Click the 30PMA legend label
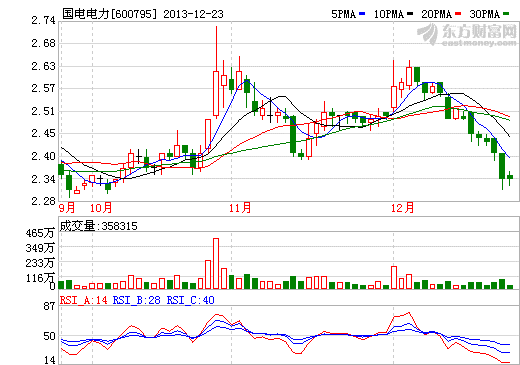The width and height of the screenshot is (520, 365). (485, 14)
